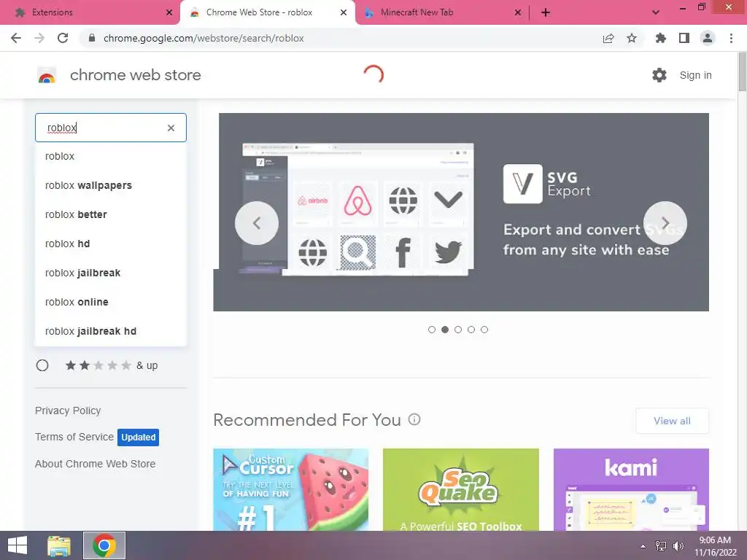Choose the 'roblox' suggestion
This screenshot has height=560, width=747.
click(111, 156)
